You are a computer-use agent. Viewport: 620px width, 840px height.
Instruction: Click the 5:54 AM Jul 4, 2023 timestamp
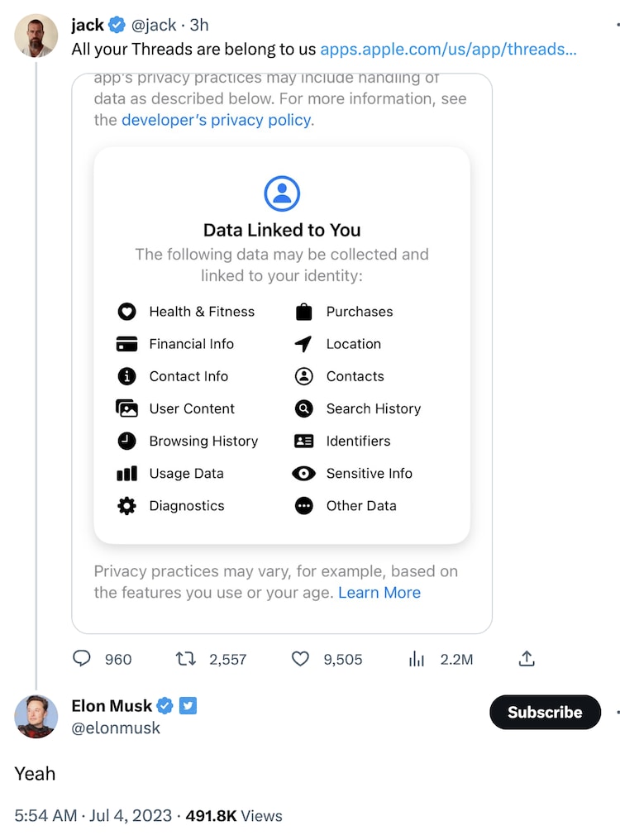(93, 815)
